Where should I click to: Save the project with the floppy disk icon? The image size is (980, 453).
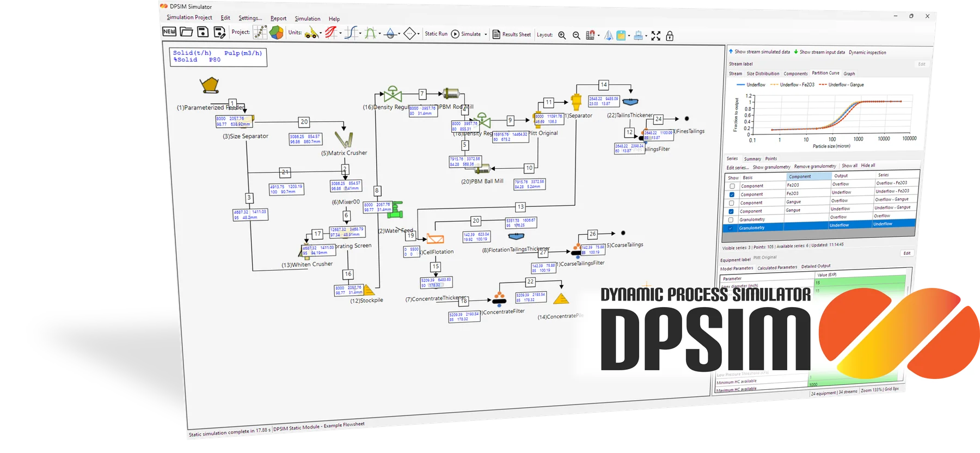tap(203, 32)
